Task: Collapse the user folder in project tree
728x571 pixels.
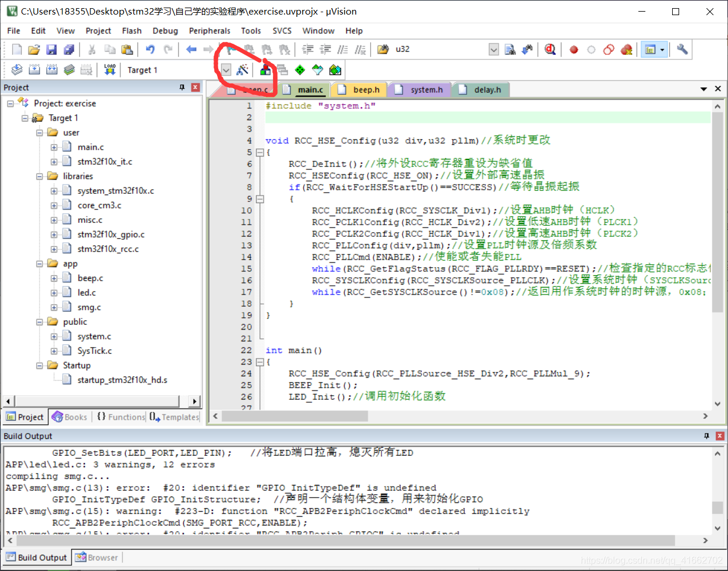Action: [x=40, y=133]
